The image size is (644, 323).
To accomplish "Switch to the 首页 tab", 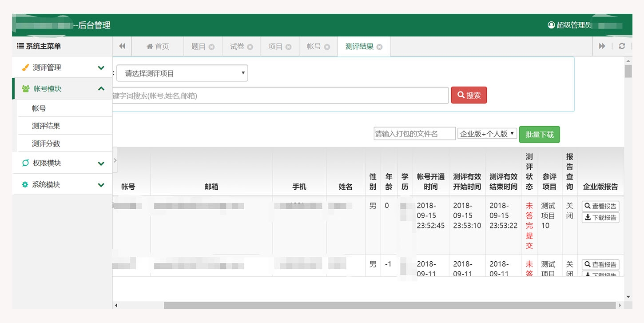I will tap(158, 47).
